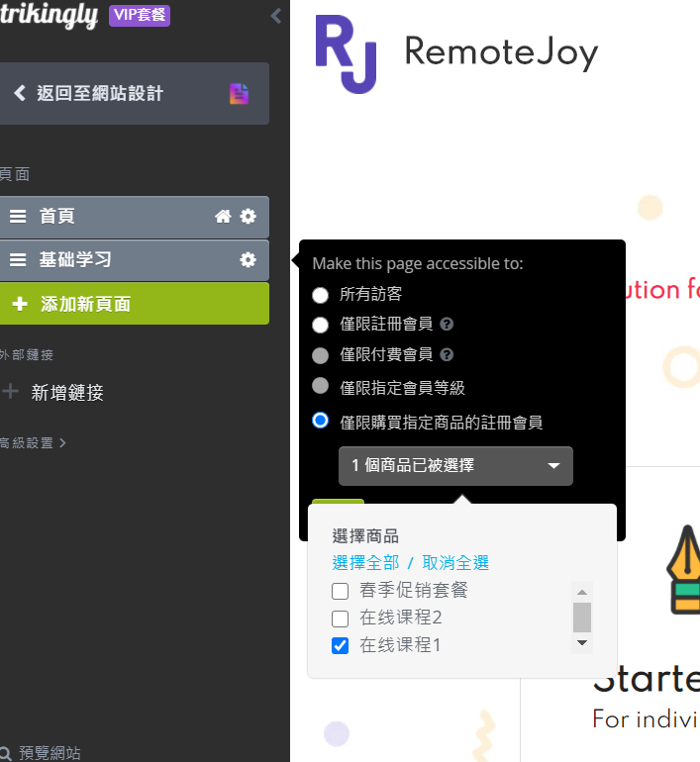Check the 春季促销套餐 checkbox
Image resolution: width=700 pixels, height=762 pixels.
pos(341,592)
